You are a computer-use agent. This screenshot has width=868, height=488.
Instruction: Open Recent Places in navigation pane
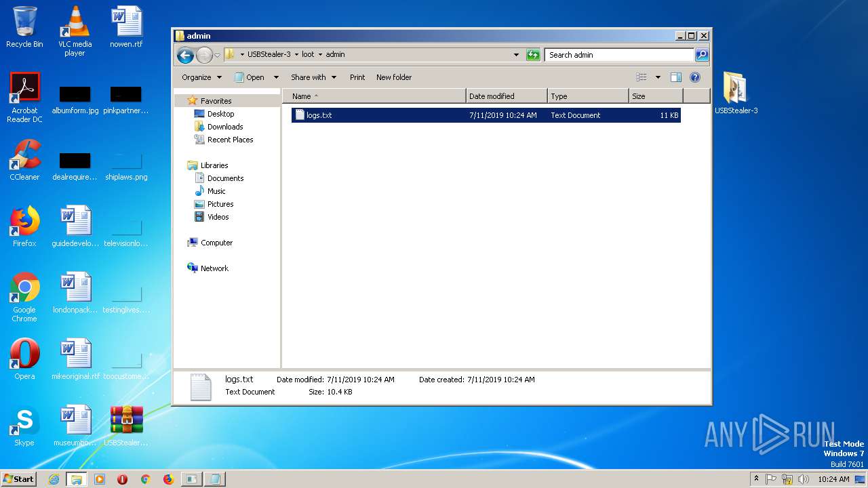point(230,140)
